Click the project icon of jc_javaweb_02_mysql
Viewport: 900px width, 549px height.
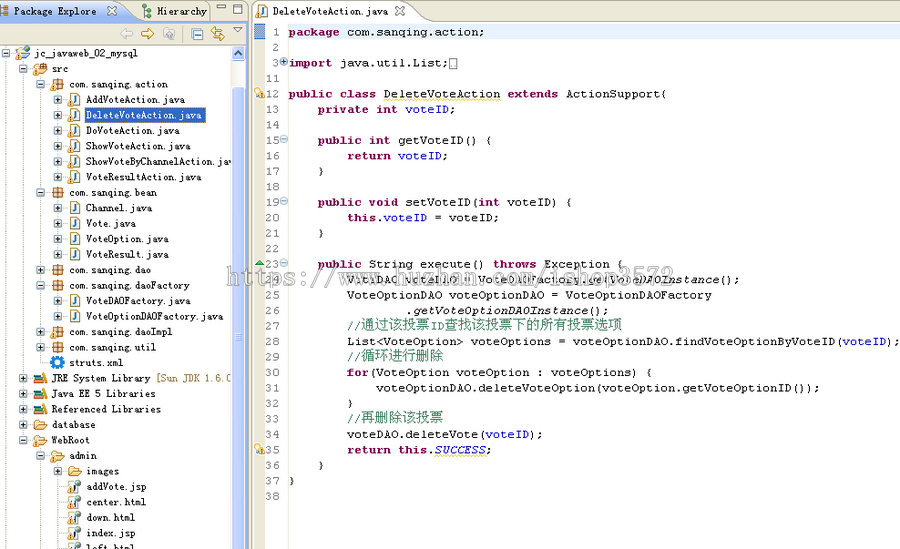(x=22, y=53)
